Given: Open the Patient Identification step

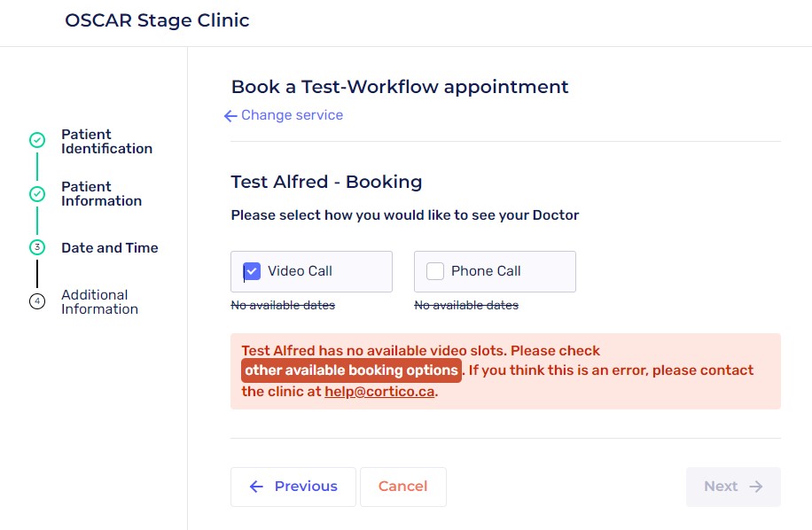Looking at the screenshot, I should (x=106, y=142).
